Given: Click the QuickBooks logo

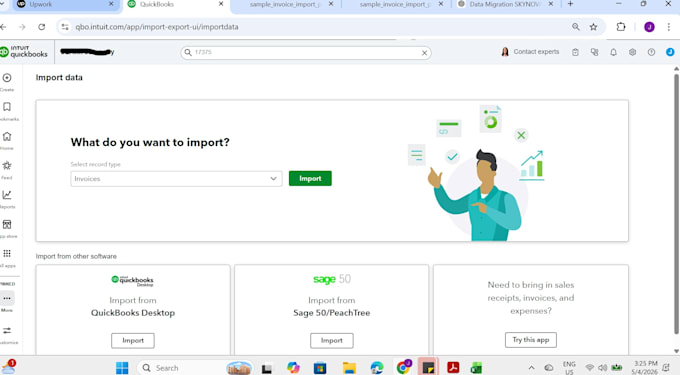Looking at the screenshot, I should [24, 52].
